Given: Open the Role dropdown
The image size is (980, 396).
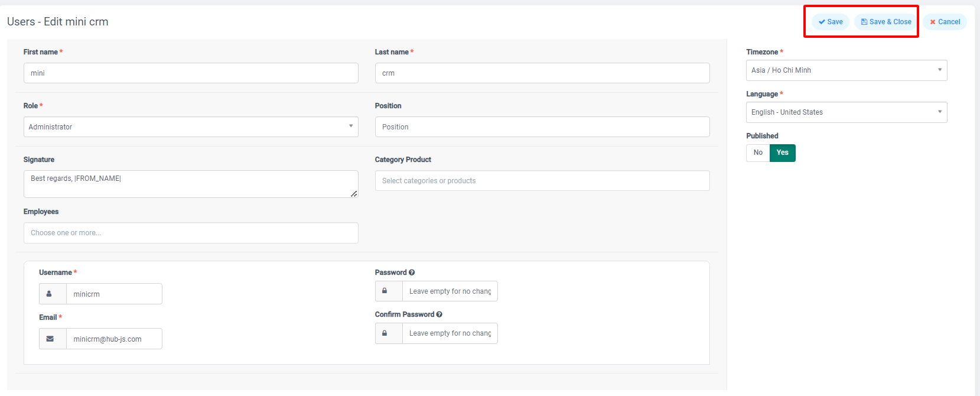Looking at the screenshot, I should point(191,127).
